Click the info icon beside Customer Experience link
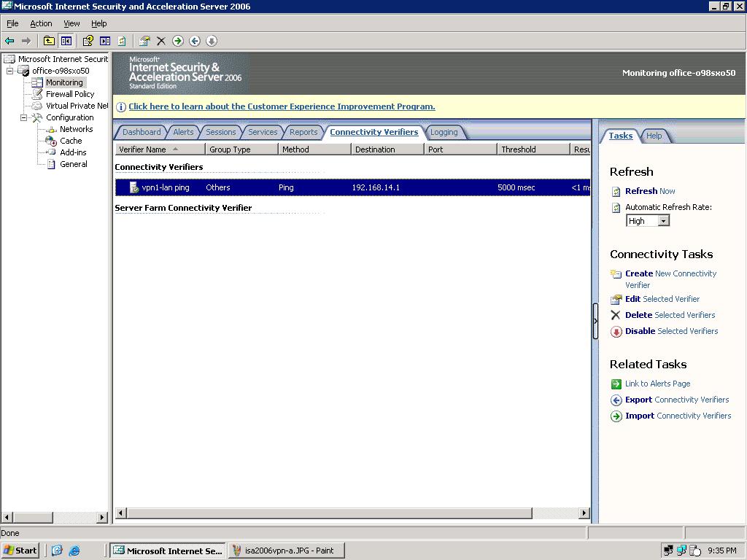The height and width of the screenshot is (560, 747). [121, 107]
